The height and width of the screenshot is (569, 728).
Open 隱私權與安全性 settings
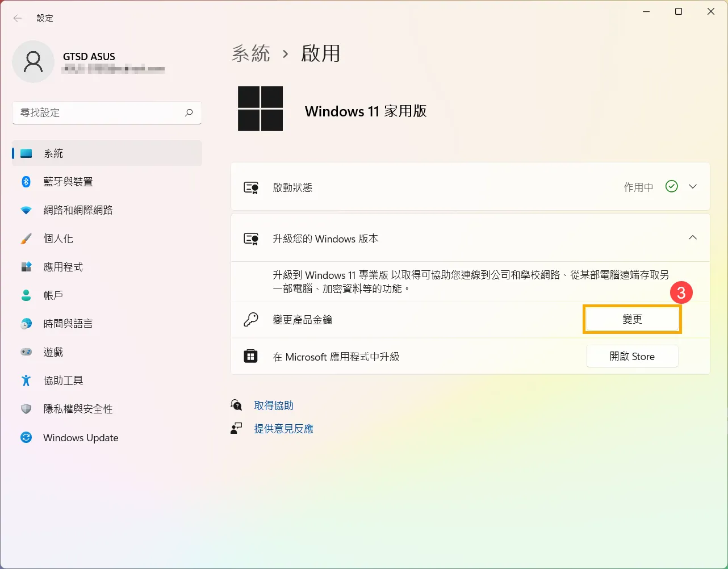[78, 409]
